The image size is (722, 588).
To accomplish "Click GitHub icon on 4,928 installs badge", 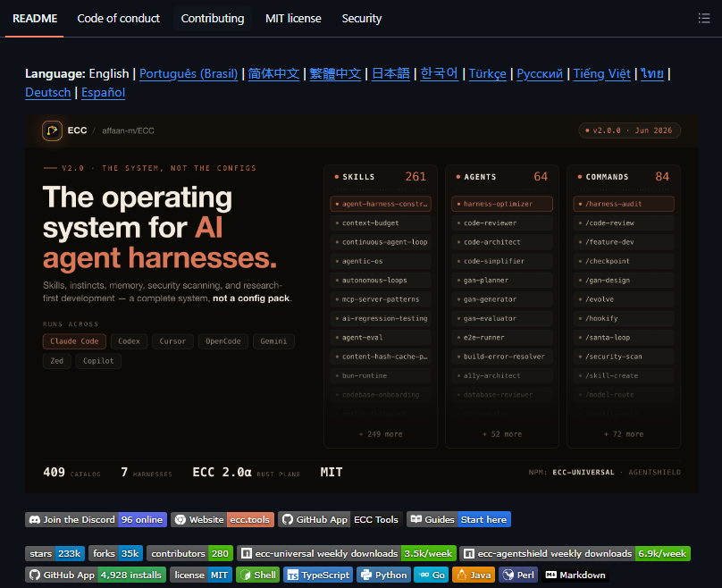I will [x=35, y=575].
